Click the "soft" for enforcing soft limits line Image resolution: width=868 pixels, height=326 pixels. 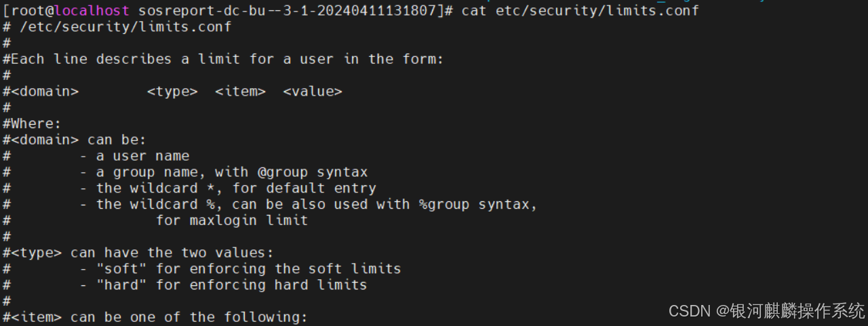(x=248, y=268)
